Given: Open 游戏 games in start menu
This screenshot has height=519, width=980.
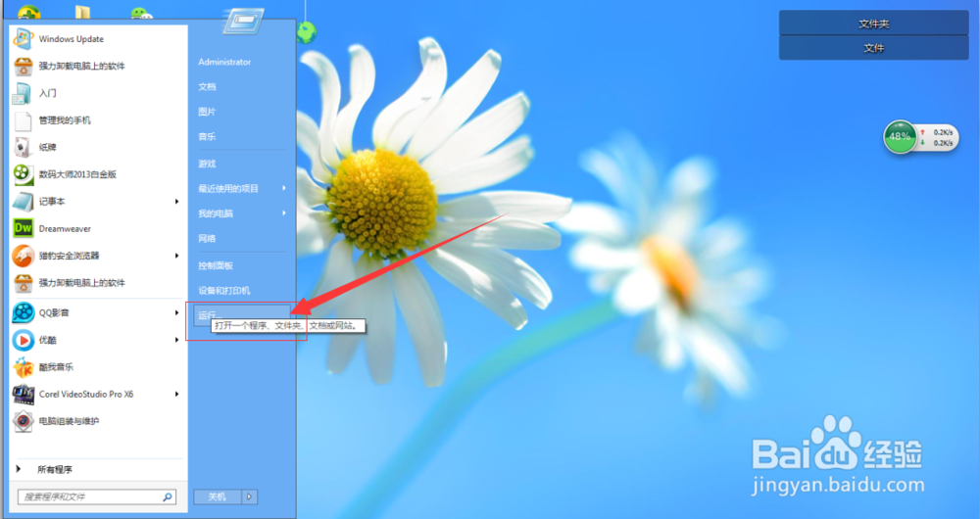Looking at the screenshot, I should click(207, 164).
